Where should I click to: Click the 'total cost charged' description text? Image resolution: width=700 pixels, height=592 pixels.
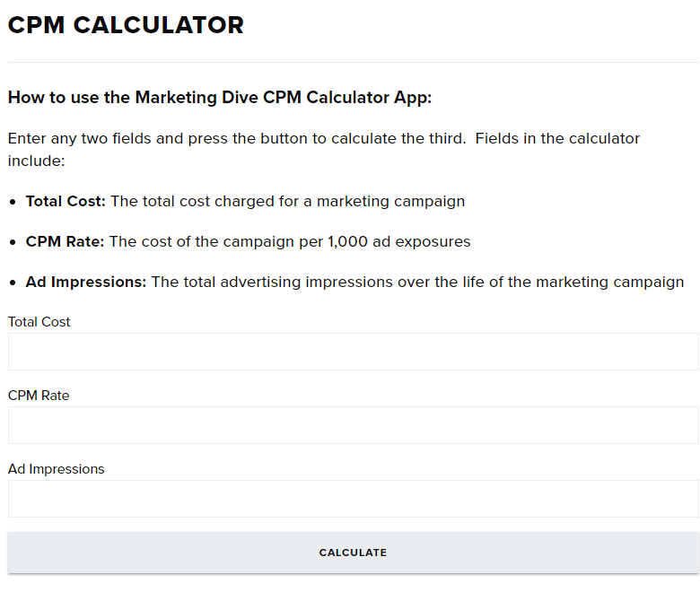pyautogui.click(x=208, y=201)
